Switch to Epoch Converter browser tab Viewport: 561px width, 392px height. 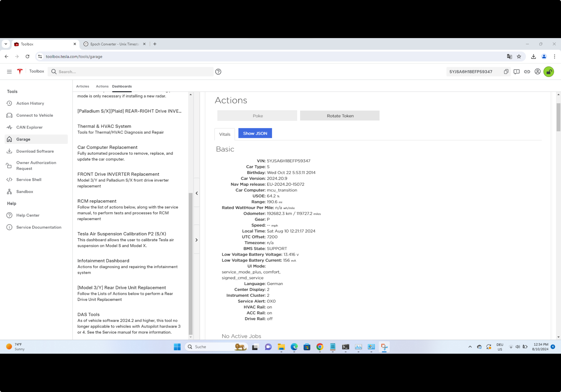pos(114,44)
